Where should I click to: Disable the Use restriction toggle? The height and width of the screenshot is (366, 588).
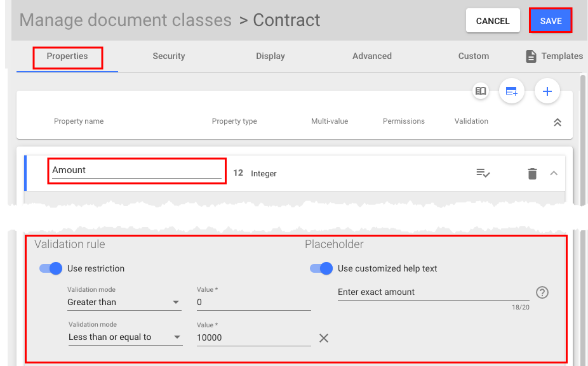[x=50, y=268]
